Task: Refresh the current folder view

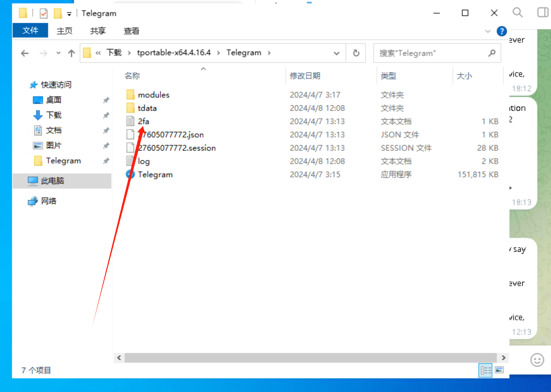Action: pos(356,53)
